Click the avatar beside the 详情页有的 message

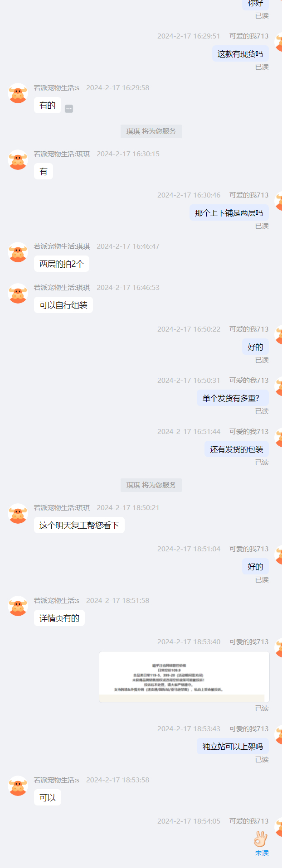(x=18, y=606)
